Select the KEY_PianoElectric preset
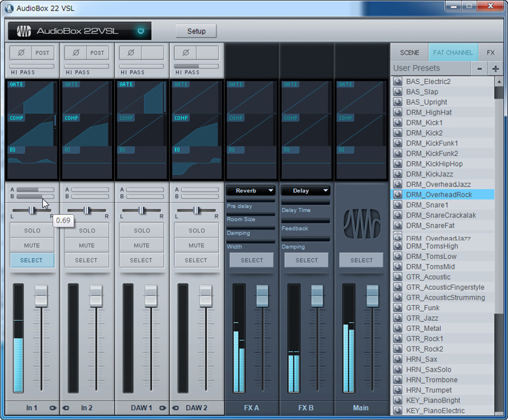This screenshot has width=508, height=420. 443,411
